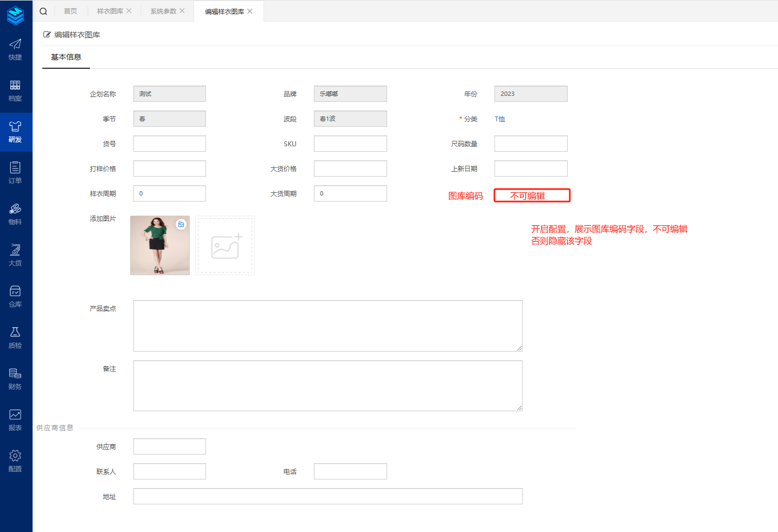The image size is (778, 532).
Task: Open the 档案 archive sidebar icon
Action: pyautogui.click(x=15, y=90)
